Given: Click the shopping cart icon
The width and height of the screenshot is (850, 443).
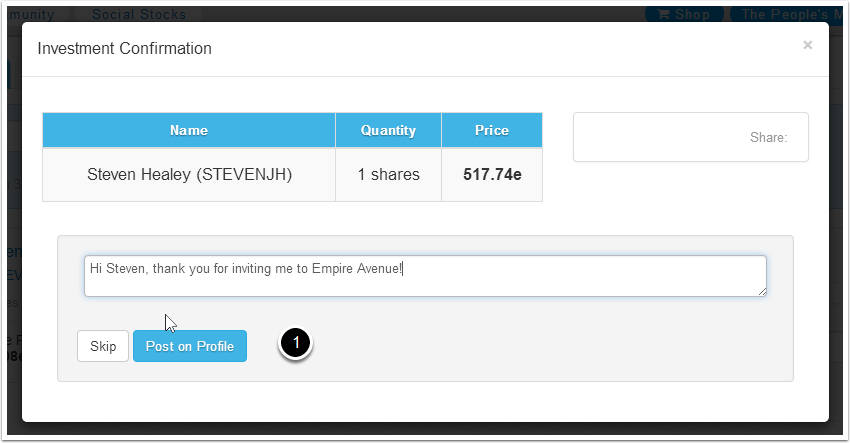Looking at the screenshot, I should tap(663, 15).
